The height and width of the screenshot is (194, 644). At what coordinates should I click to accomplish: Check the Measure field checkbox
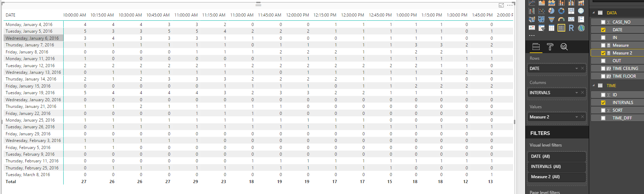pos(603,45)
